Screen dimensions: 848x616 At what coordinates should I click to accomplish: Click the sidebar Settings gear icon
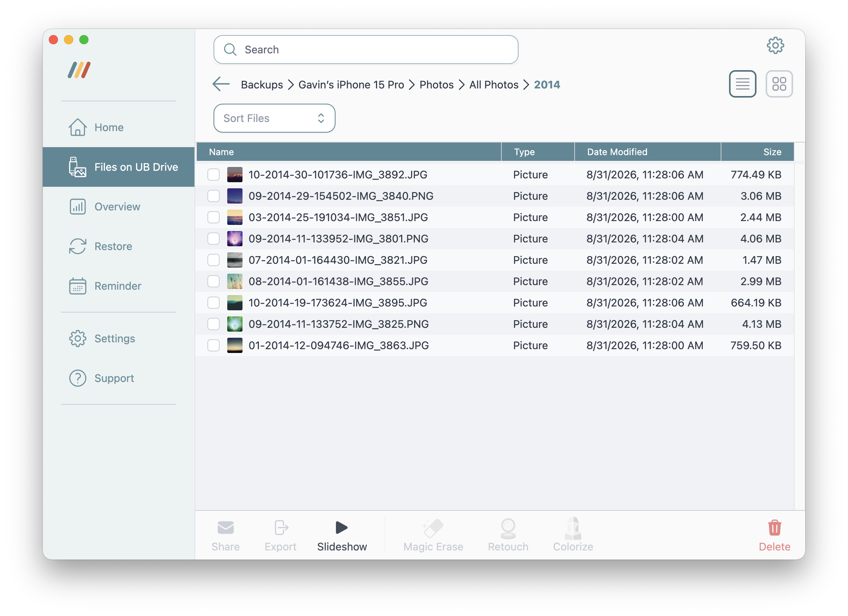[x=77, y=338]
